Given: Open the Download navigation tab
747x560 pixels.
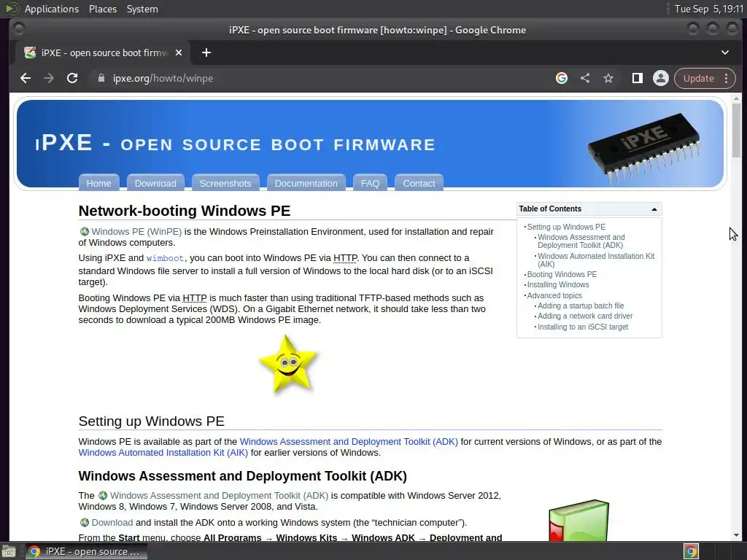Looking at the screenshot, I should (x=155, y=183).
